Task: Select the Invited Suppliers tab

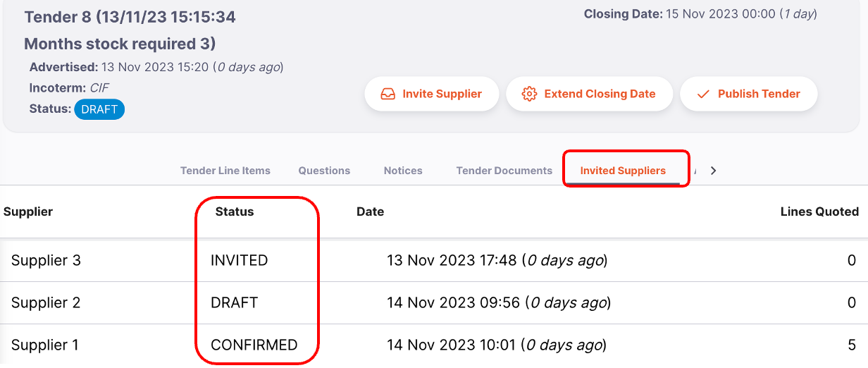Action: point(623,171)
